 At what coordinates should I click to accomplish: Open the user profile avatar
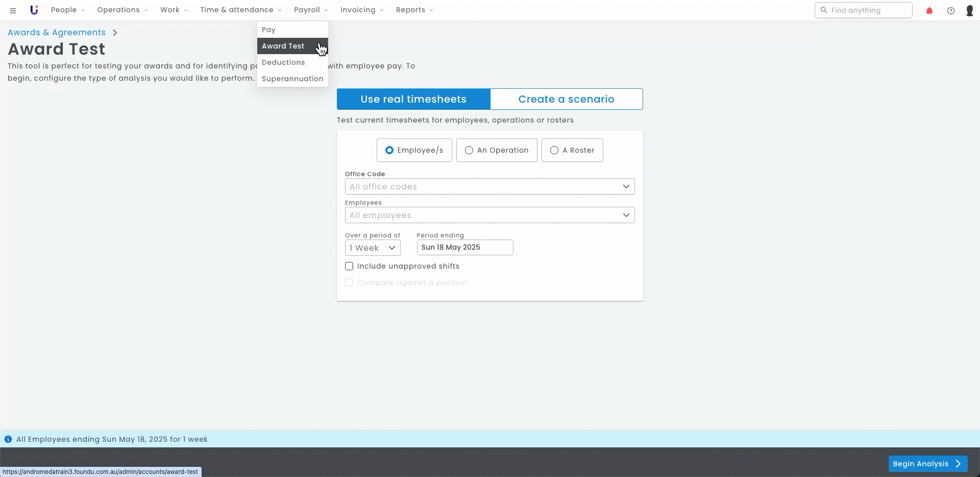(x=969, y=11)
